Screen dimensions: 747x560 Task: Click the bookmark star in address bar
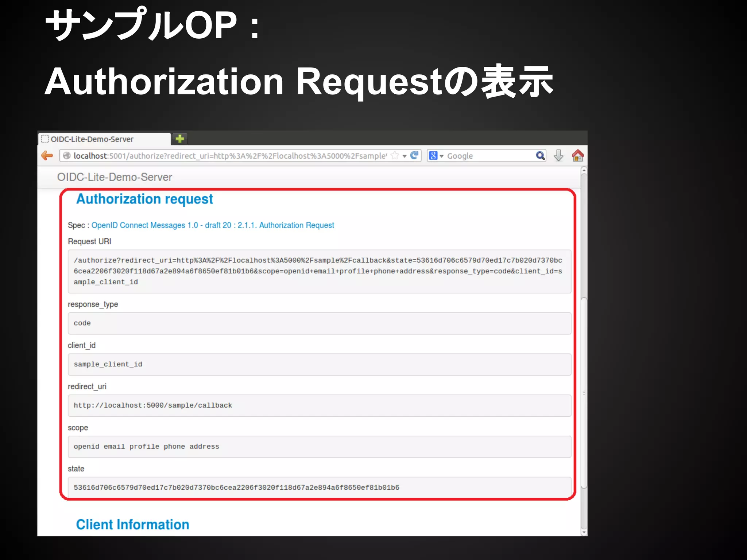pos(395,156)
